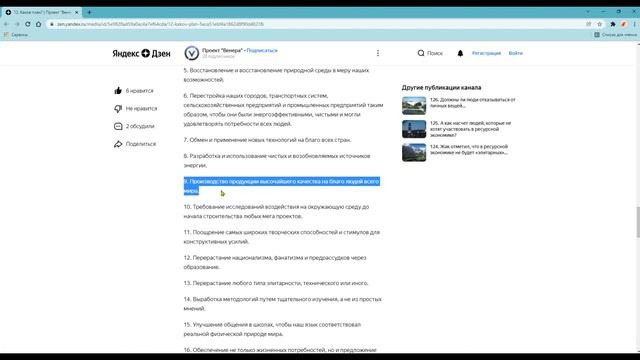Open the extensions puzzle icon
Screen dimensions: 640x360
click(x=613, y=24)
